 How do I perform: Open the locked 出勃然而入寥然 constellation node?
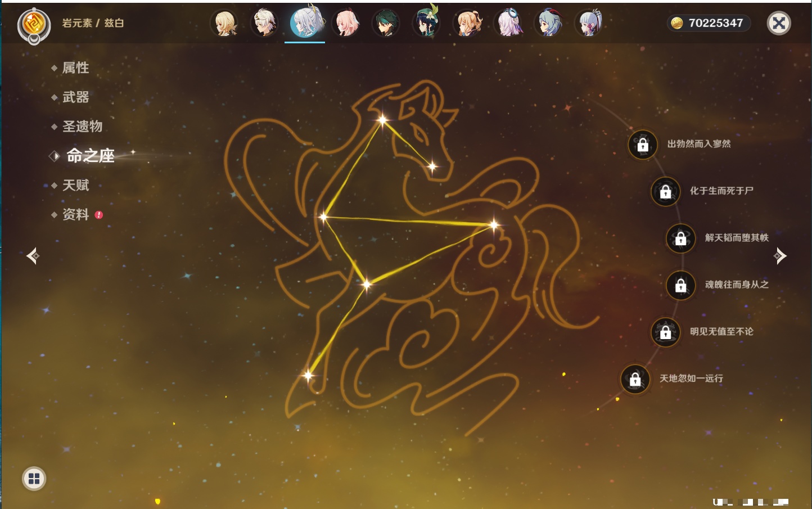[x=643, y=145]
